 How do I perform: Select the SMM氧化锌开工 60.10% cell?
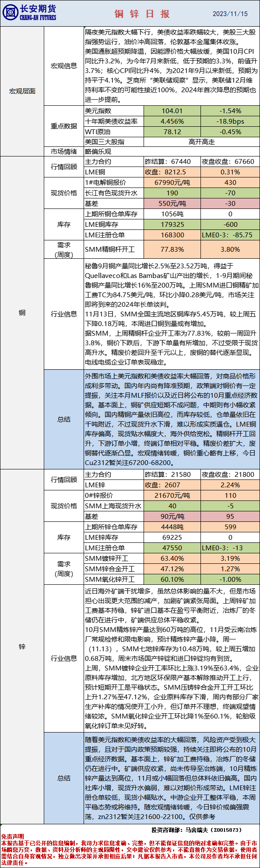click(x=172, y=580)
